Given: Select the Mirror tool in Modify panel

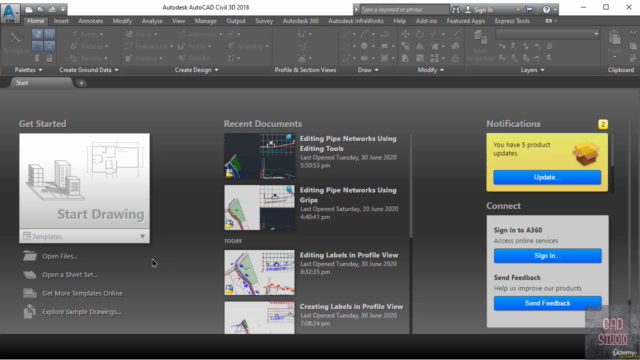Looking at the screenshot, I should [420, 46].
